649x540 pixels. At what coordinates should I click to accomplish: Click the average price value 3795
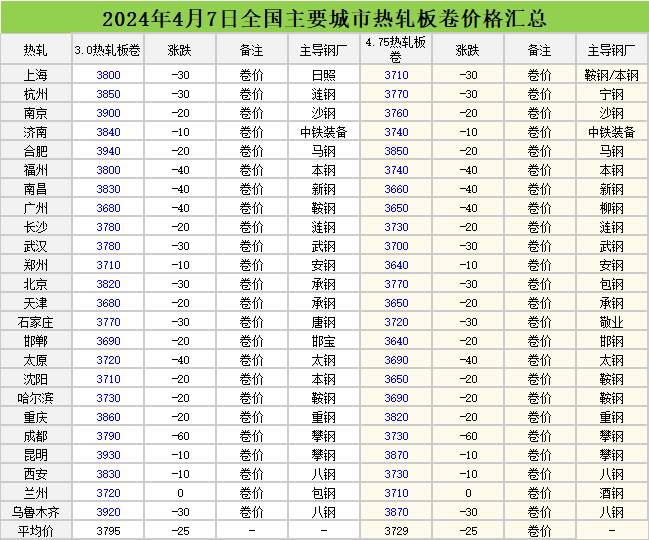click(x=108, y=531)
